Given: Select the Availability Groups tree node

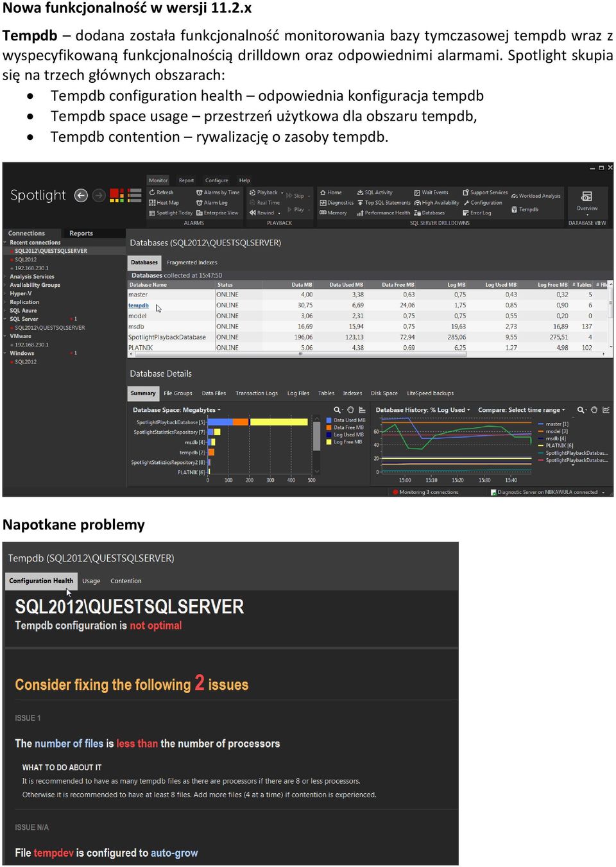Looking at the screenshot, I should [x=35, y=285].
